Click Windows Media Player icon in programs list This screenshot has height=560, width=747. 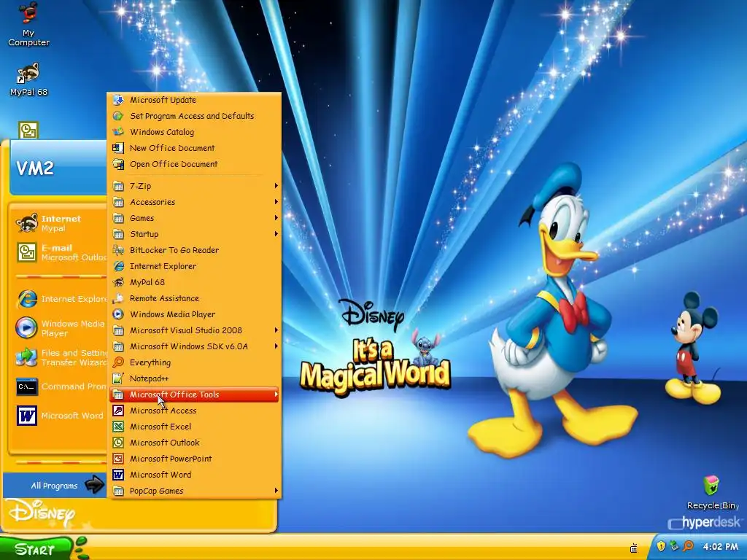(x=118, y=314)
